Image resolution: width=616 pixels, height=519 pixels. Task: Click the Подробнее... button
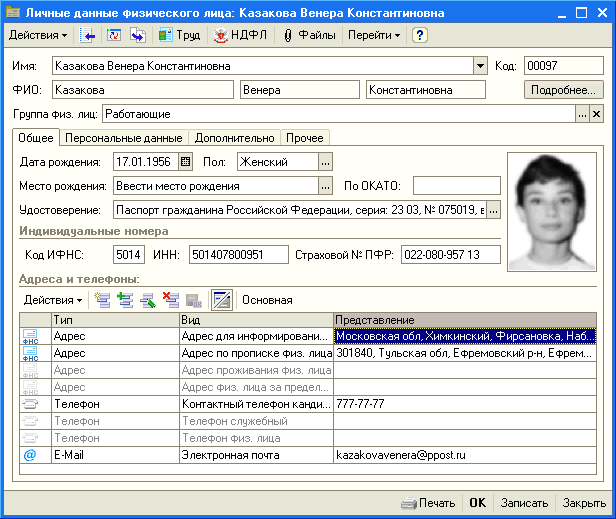click(x=563, y=90)
